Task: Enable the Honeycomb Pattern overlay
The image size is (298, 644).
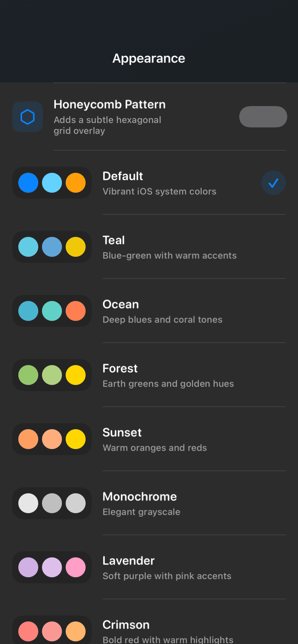Action: (263, 117)
